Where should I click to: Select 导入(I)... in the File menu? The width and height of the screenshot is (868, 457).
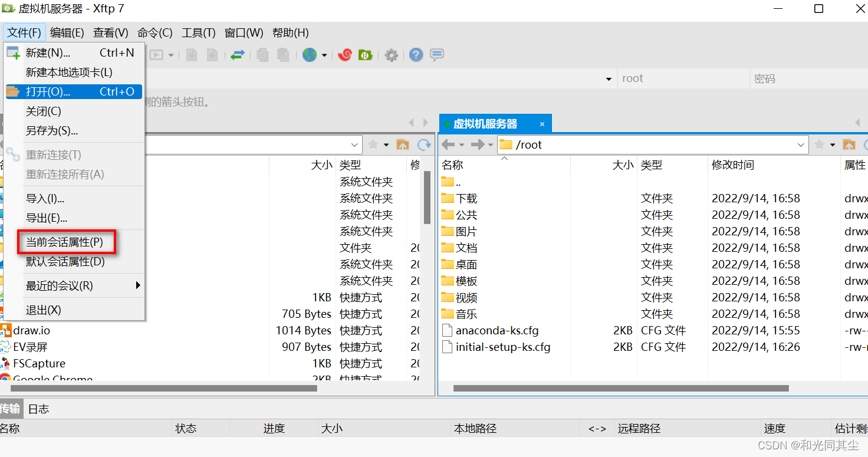coord(74,198)
